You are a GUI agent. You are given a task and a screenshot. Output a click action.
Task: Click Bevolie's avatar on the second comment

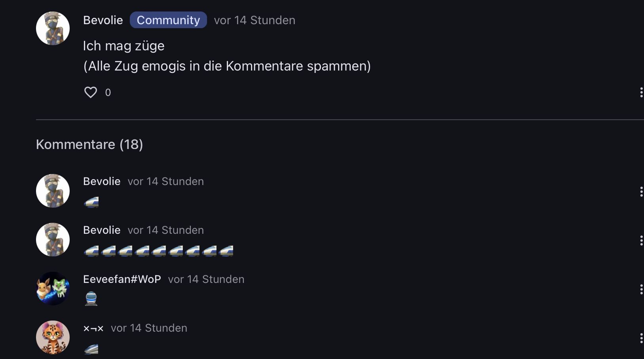coord(53,239)
